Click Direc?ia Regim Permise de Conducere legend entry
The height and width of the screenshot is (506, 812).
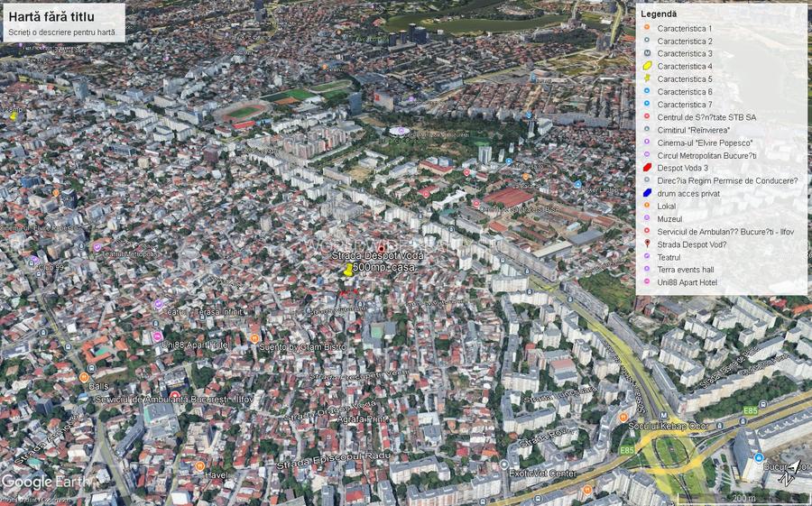(x=727, y=180)
